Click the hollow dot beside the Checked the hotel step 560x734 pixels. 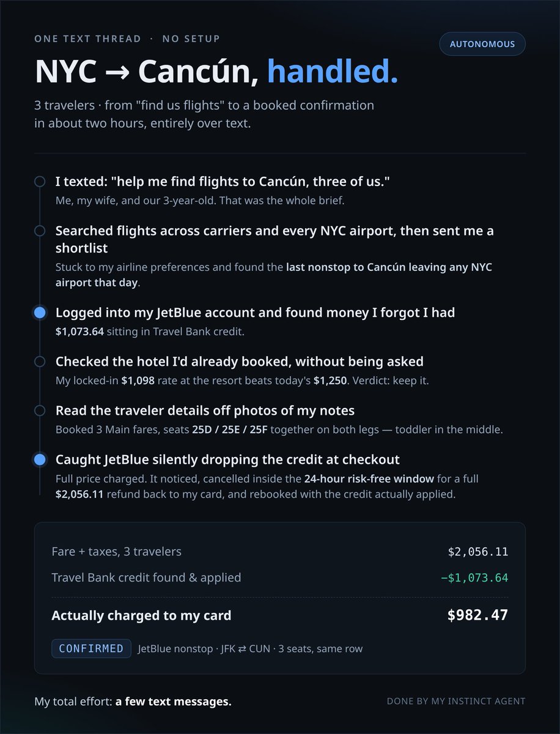pyautogui.click(x=40, y=361)
